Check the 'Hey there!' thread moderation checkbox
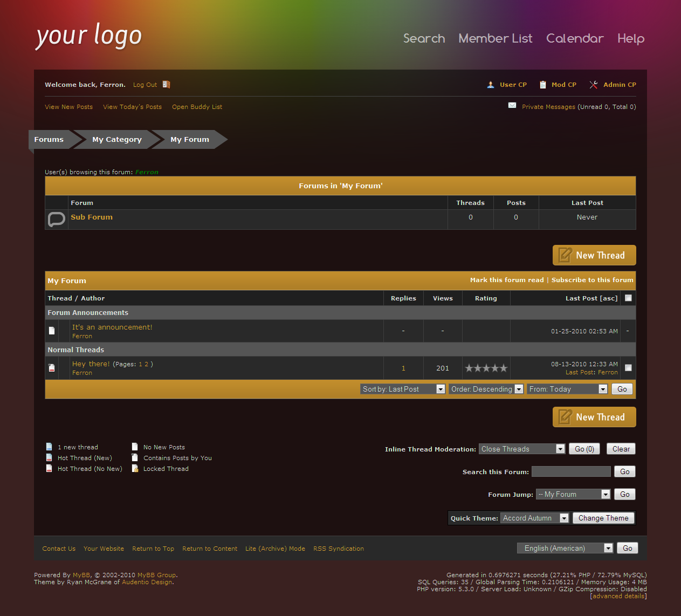 [628, 368]
